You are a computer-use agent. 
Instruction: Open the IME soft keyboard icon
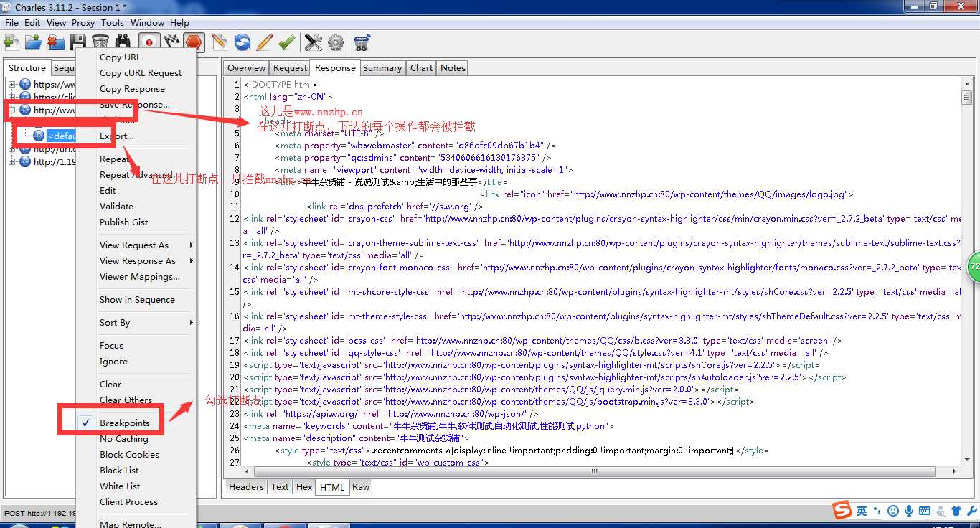[x=925, y=511]
